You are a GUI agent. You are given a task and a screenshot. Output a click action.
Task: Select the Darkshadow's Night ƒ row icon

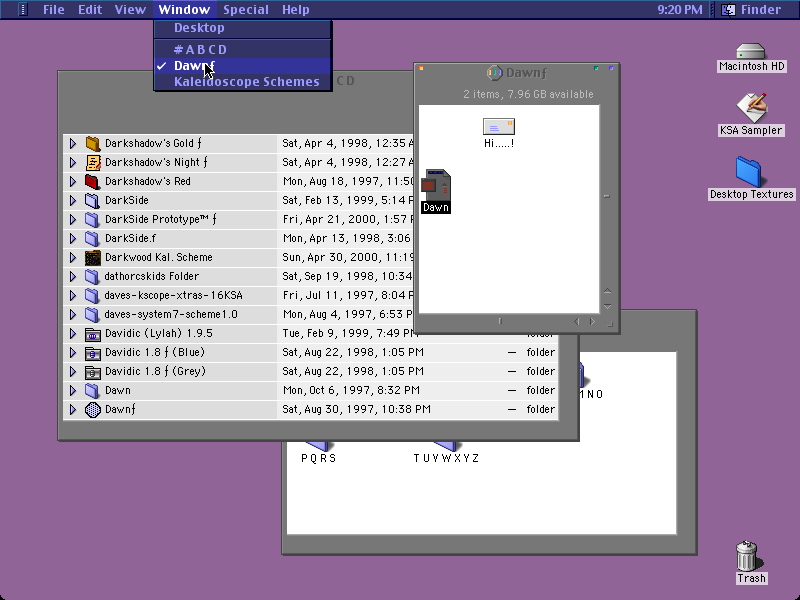pos(92,162)
